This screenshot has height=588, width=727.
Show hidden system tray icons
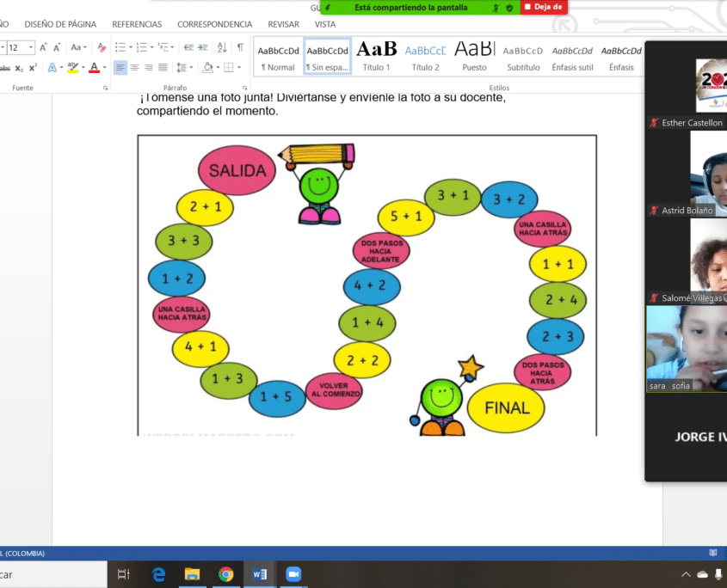[686, 574]
